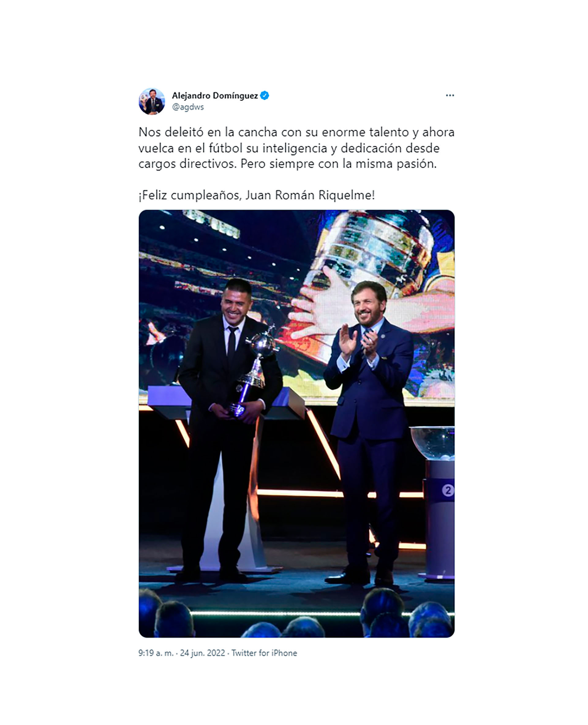Click the 24 jun. 2022 date
Image resolution: width=588 pixels, height=725 pixels.
point(202,653)
